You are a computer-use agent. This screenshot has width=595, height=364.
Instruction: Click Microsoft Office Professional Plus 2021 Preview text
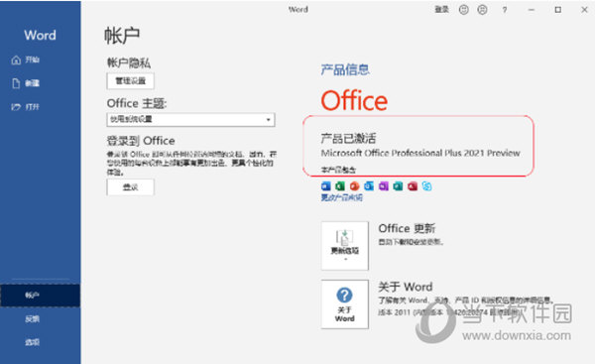[420, 153]
